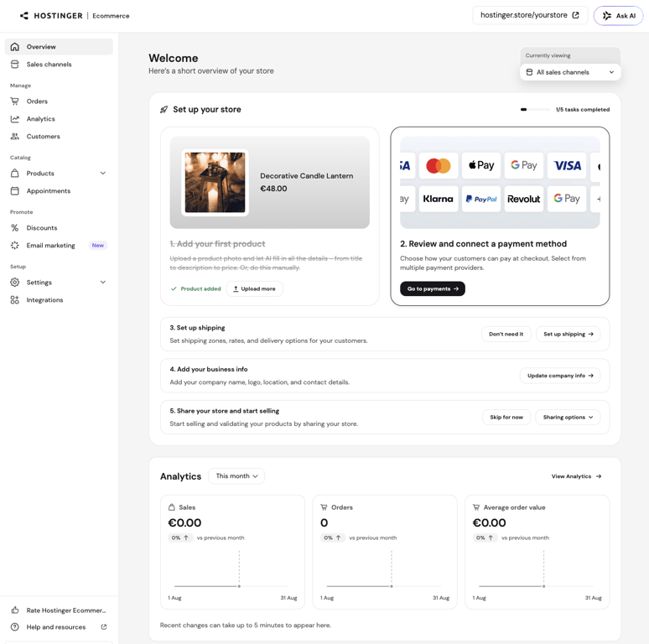Click Go to payments button
649x644 pixels.
(x=433, y=289)
